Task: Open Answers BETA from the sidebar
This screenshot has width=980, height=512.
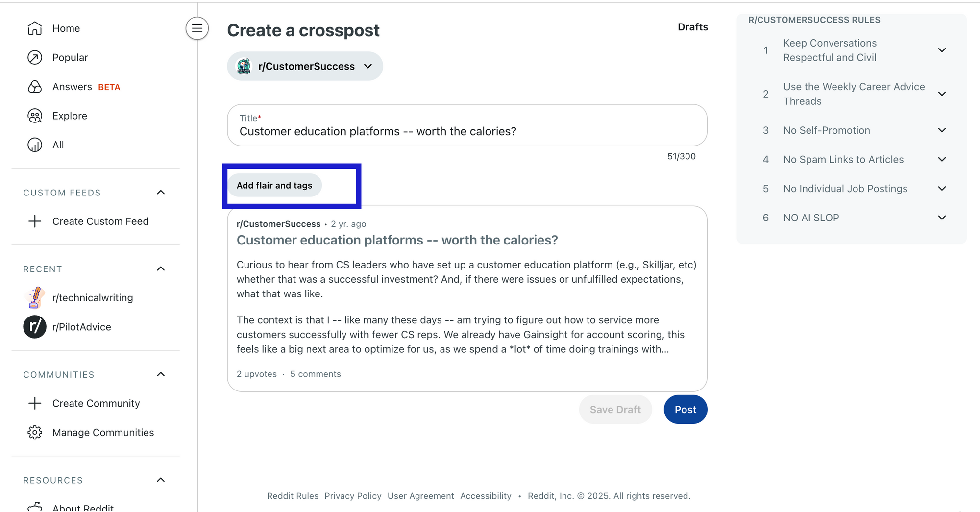Action: point(35,87)
